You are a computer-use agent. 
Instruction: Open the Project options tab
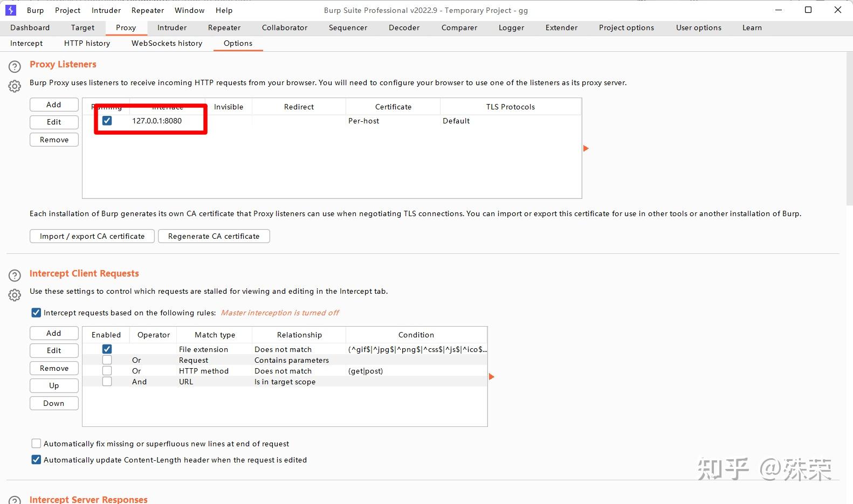click(627, 27)
